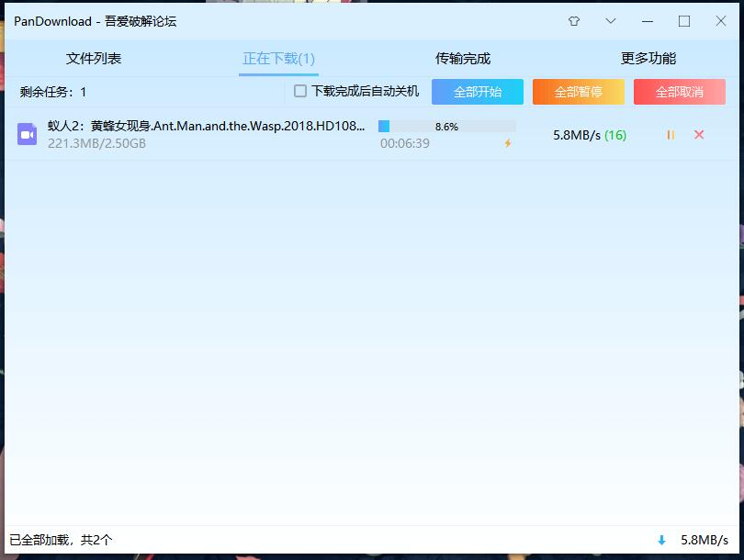This screenshot has height=560, width=744.
Task: Click the status bar 5.8MB/s total speed
Action: [x=705, y=540]
